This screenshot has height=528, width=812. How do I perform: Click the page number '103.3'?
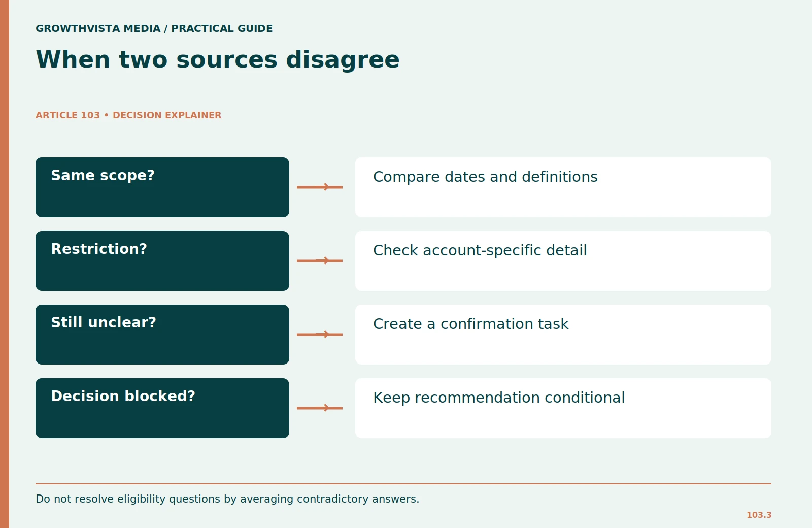coord(759,515)
